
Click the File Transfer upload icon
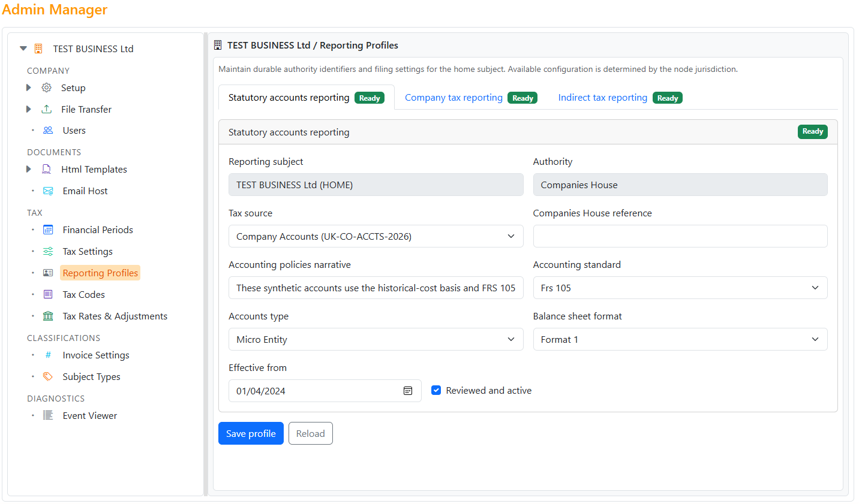pos(46,109)
